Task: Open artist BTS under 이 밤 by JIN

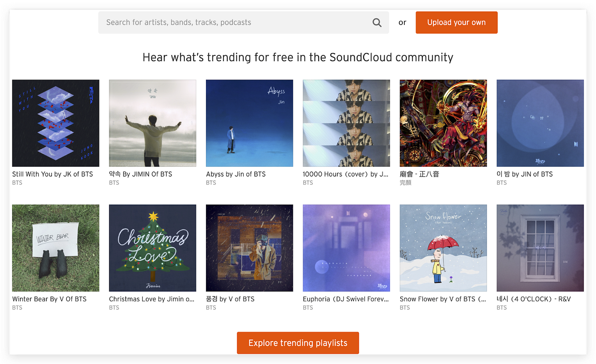Action: (x=502, y=183)
